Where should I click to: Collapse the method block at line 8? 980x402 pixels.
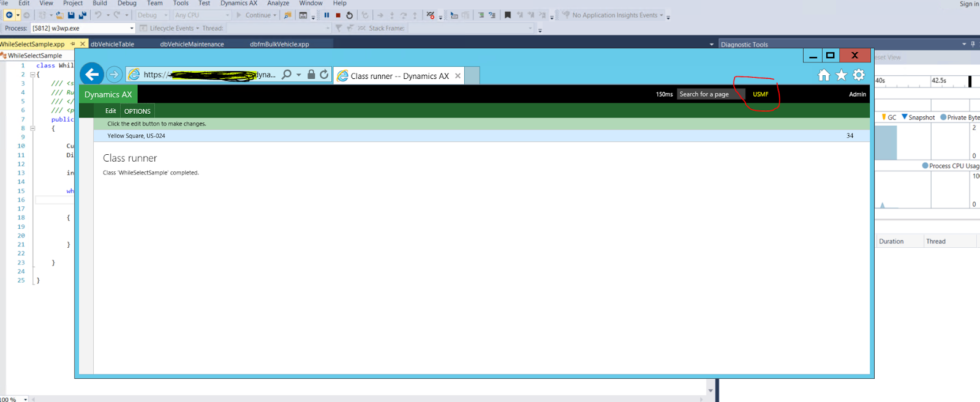coord(32,128)
